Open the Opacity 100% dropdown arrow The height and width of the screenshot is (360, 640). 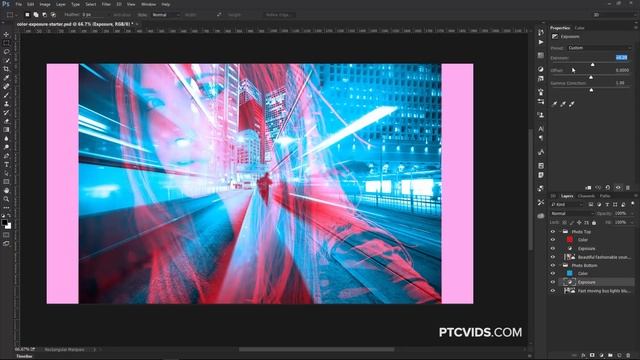[632, 213]
